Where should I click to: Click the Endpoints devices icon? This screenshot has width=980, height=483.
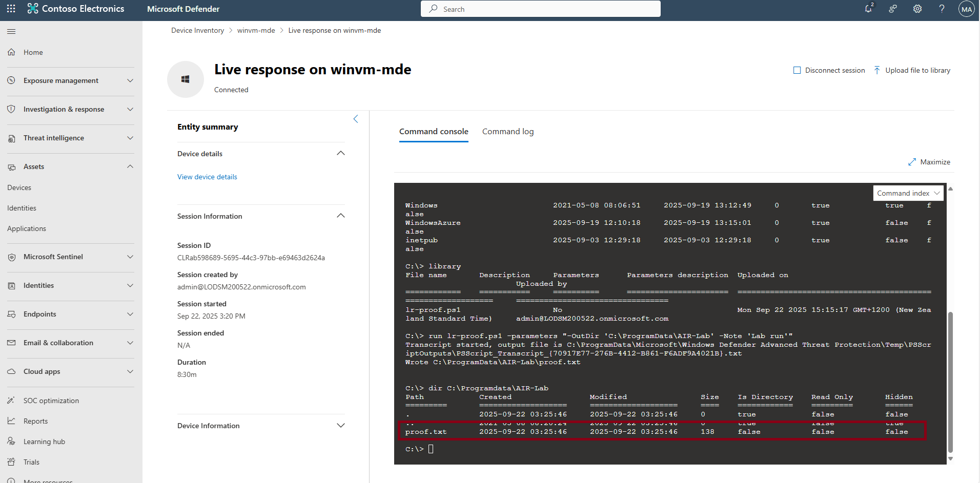[x=11, y=314]
